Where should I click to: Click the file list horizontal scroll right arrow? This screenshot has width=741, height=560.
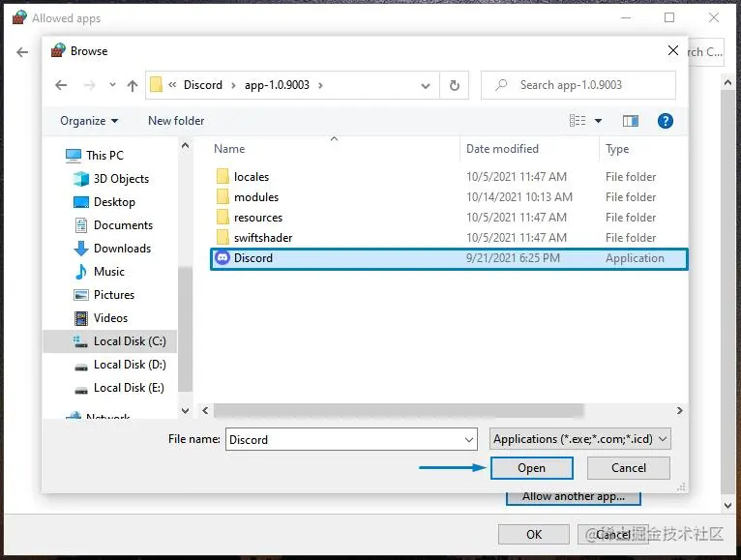pyautogui.click(x=679, y=411)
